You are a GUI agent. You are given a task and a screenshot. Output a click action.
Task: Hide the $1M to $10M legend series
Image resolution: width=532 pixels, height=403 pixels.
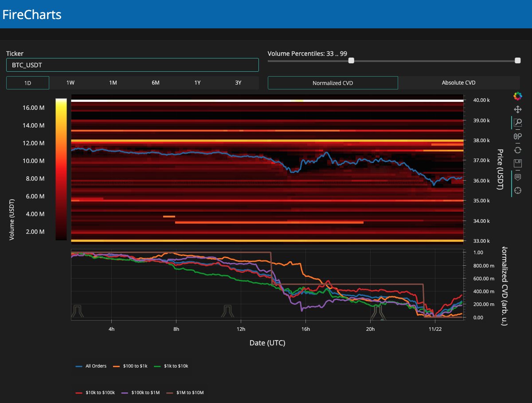[x=185, y=393]
